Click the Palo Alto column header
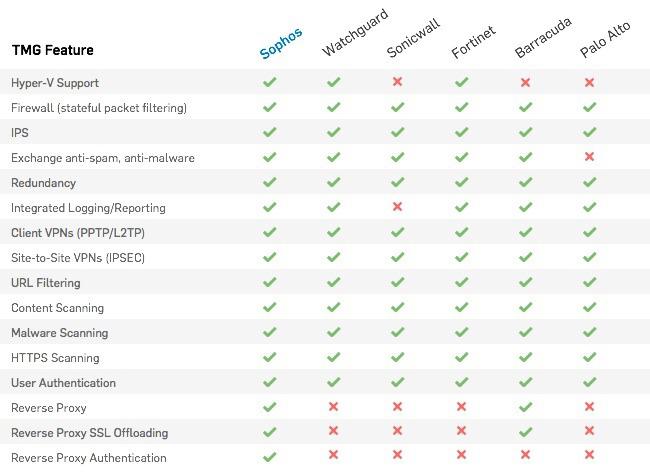This screenshot has width=650, height=474. coord(605,39)
